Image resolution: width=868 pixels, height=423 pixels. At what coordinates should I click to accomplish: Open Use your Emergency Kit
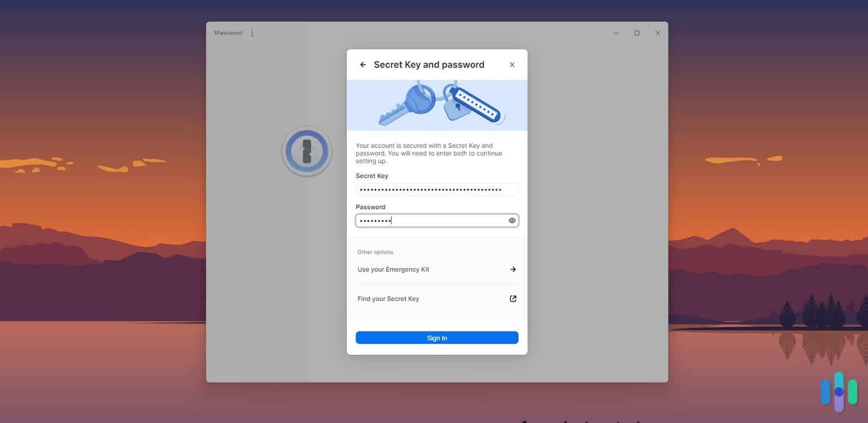[393, 269]
